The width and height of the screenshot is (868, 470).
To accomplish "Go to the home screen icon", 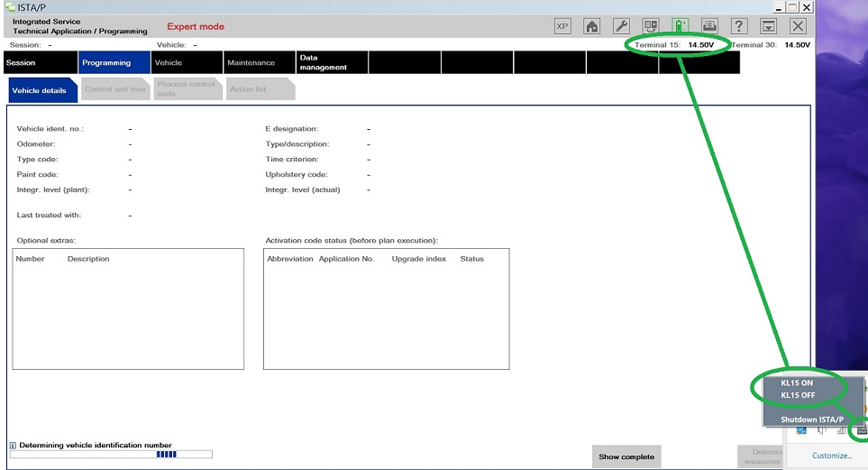I will [x=592, y=26].
